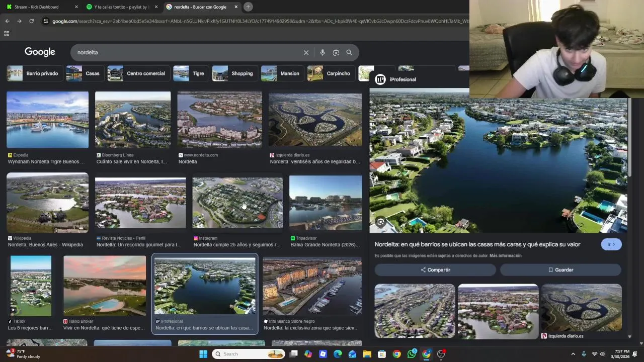The image size is (644, 362).
Task: Open Más información copyright link
Action: [x=505, y=256]
